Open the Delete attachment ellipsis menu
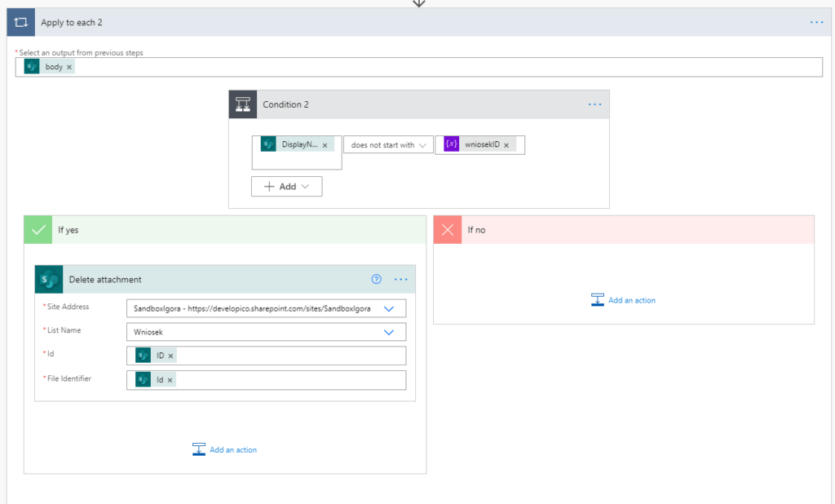835x504 pixels. [x=400, y=279]
